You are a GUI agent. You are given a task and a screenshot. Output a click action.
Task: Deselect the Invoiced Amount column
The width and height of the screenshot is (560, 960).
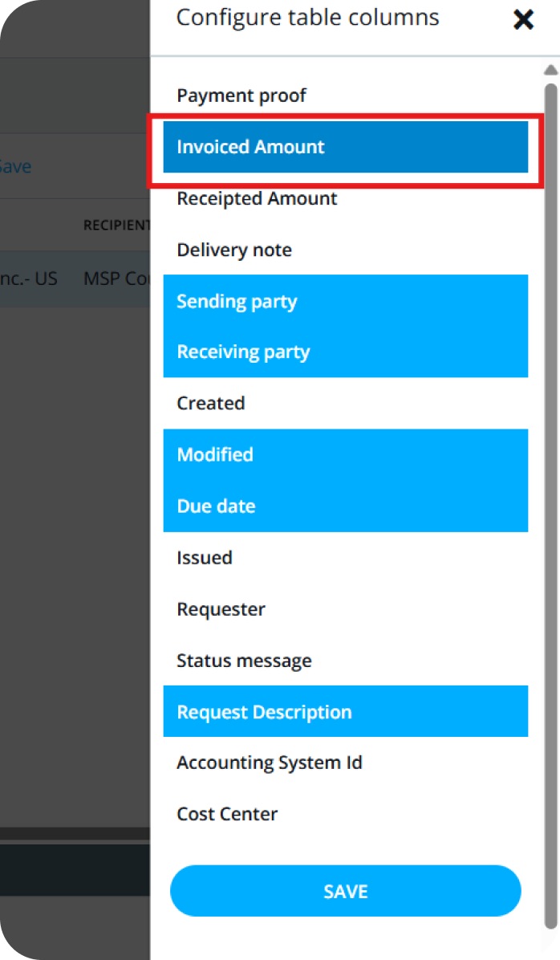pyautogui.click(x=345, y=147)
